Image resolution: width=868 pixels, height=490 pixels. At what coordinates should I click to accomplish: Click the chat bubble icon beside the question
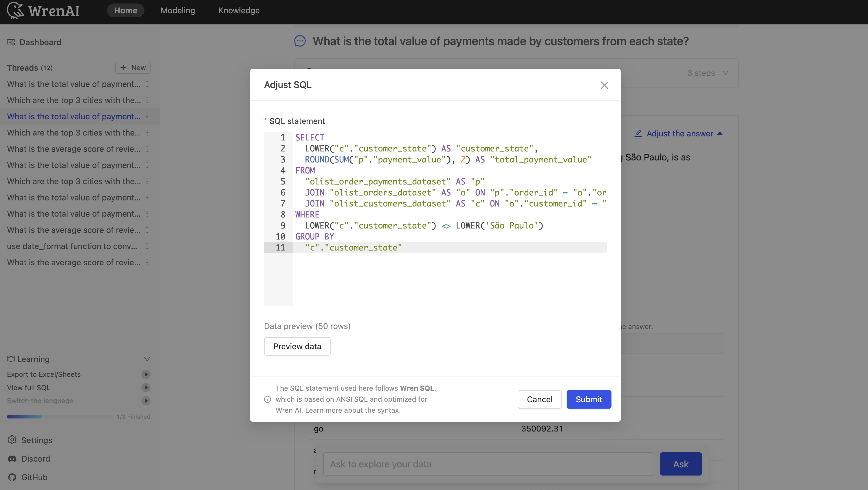coord(300,41)
